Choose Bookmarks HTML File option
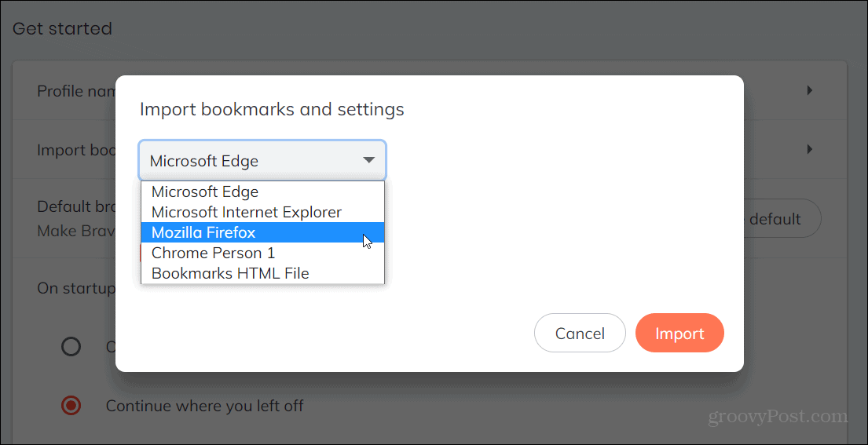Image resolution: width=868 pixels, height=445 pixels. pyautogui.click(x=262, y=273)
